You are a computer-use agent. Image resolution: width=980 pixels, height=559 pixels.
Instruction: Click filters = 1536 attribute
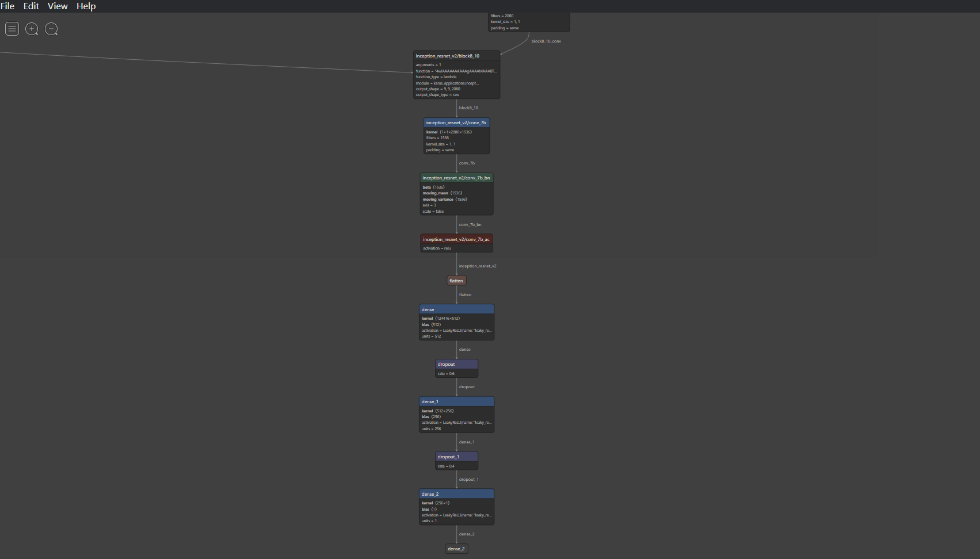(x=437, y=138)
